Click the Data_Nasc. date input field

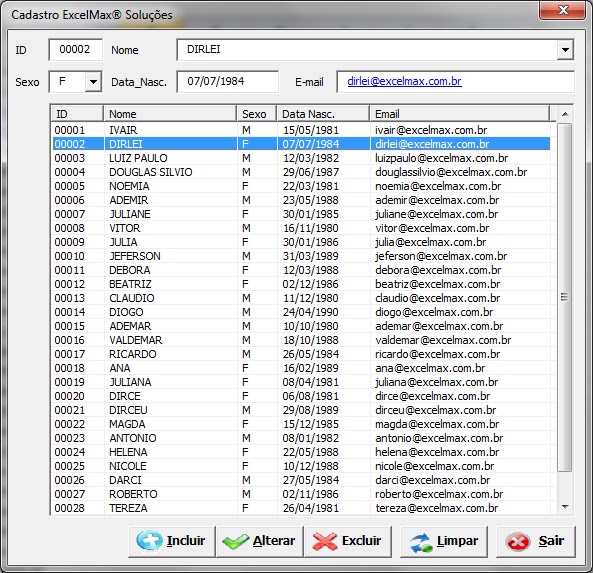pos(228,81)
